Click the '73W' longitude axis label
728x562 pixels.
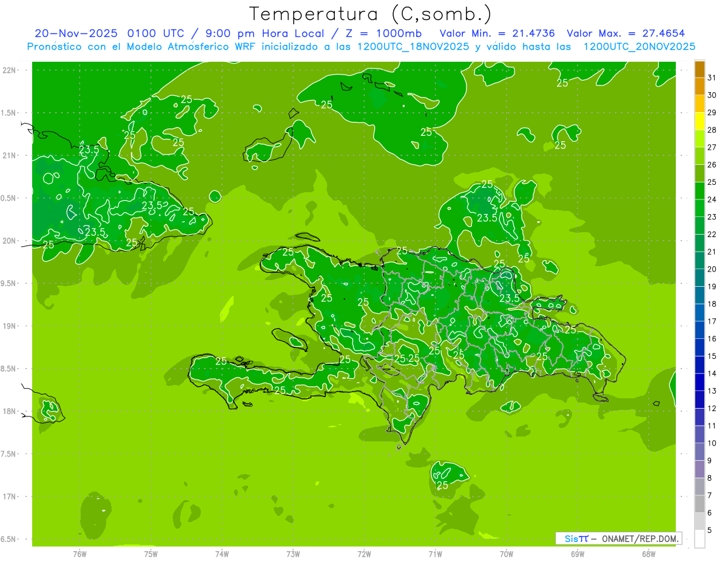tap(293, 554)
